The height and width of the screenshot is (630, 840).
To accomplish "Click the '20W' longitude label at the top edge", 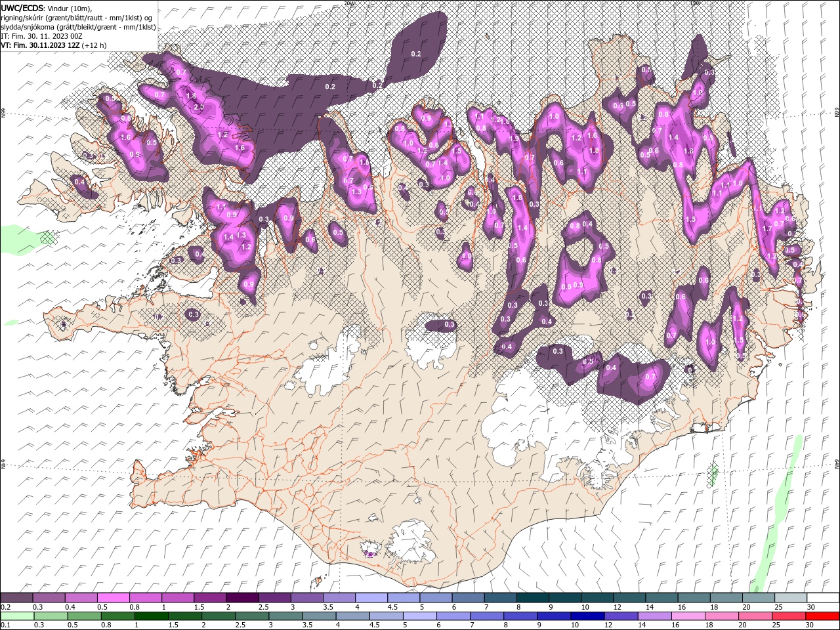I will [x=349, y=3].
